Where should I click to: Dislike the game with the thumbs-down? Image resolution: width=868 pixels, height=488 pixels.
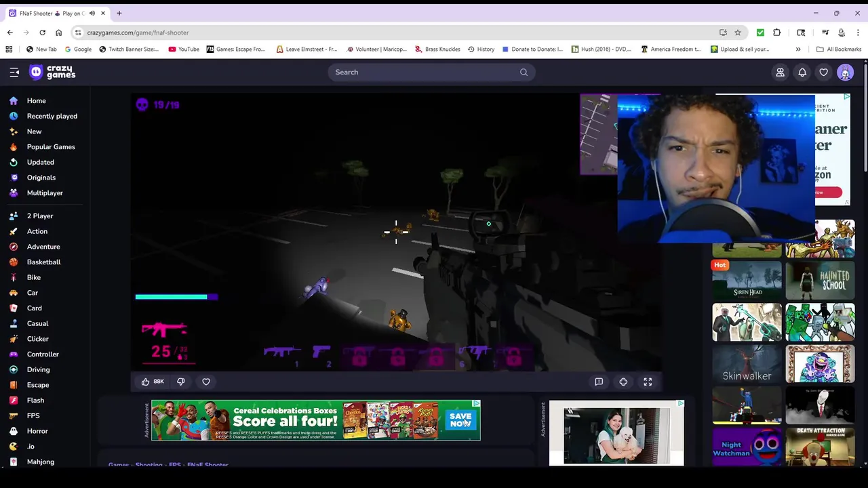(181, 382)
